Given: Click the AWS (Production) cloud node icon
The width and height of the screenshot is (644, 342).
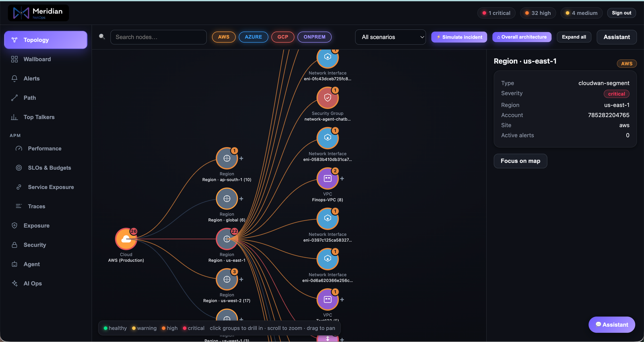Looking at the screenshot, I should pos(126,239).
